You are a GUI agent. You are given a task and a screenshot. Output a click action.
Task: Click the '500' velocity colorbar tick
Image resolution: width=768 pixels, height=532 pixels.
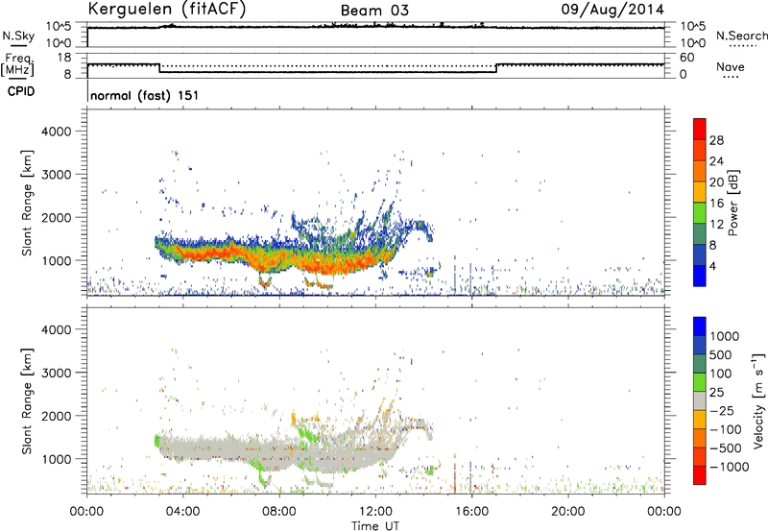click(720, 354)
